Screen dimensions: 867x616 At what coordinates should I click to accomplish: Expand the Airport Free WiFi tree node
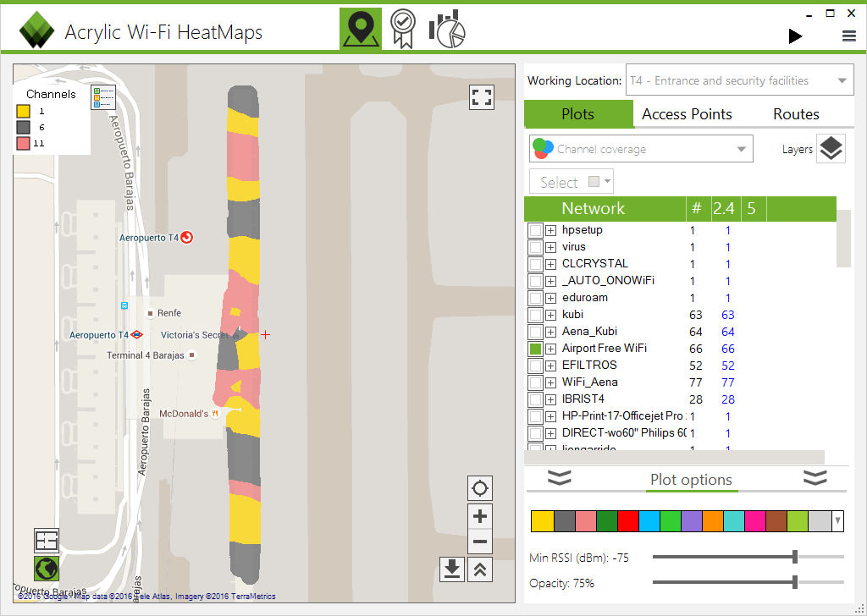pyautogui.click(x=550, y=349)
